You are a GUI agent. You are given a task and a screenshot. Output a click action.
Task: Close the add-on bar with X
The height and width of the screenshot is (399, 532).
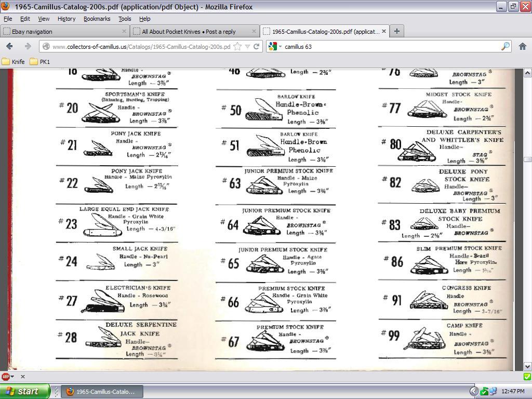[x=23, y=376]
